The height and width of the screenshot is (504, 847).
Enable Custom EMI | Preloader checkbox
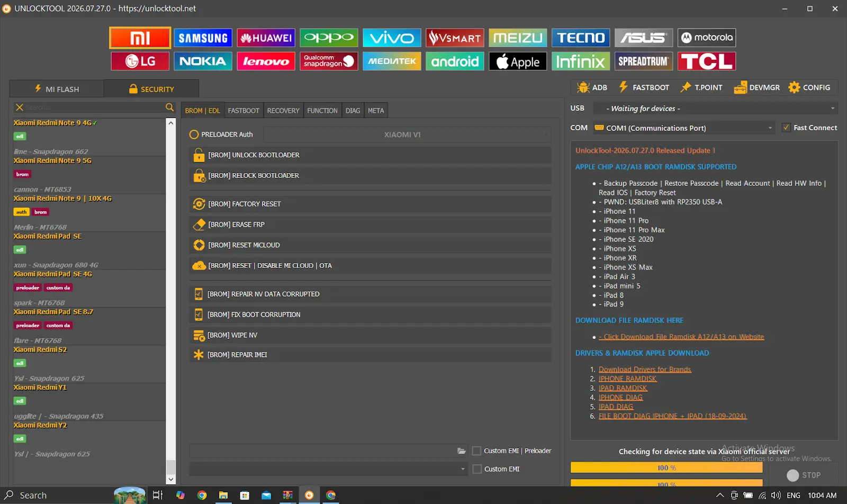(476, 451)
